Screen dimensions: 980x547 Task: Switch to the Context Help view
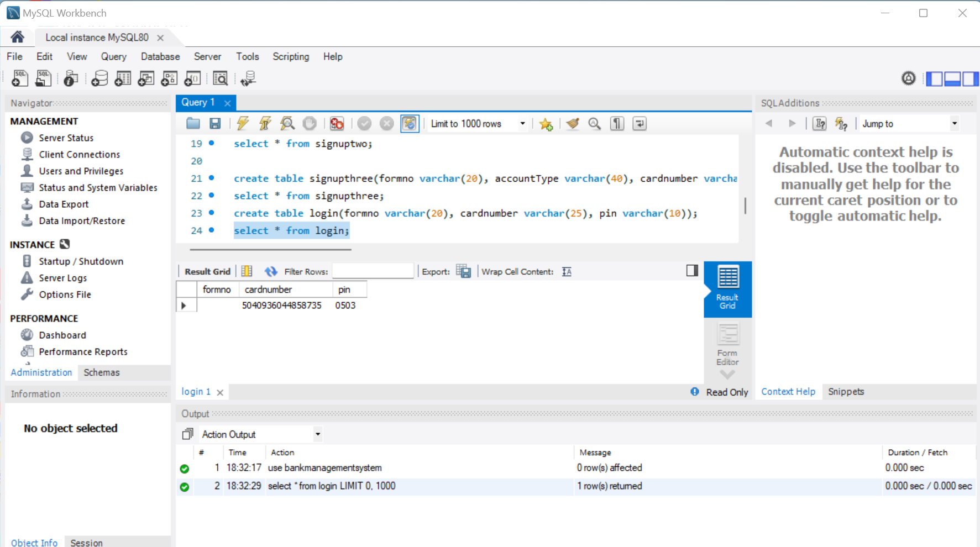point(788,391)
